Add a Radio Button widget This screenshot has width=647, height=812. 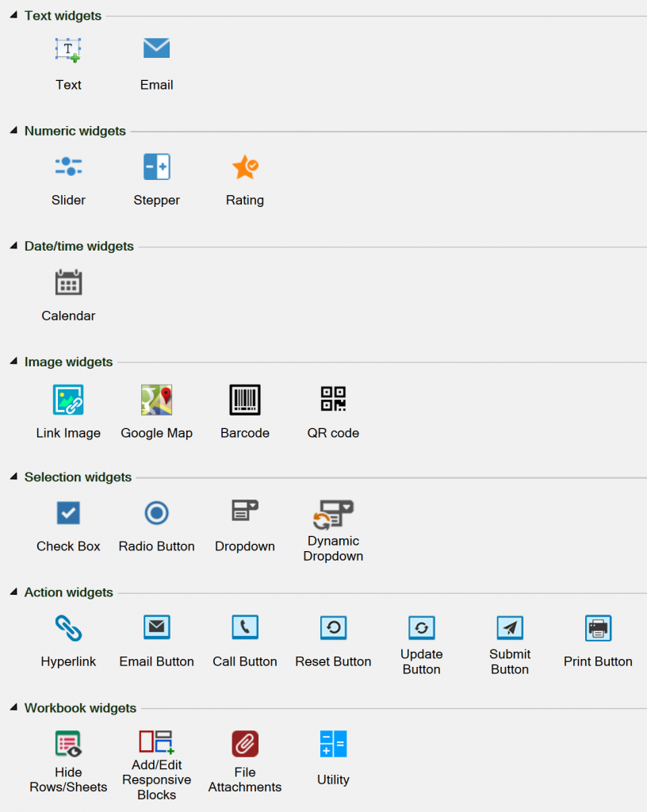click(x=156, y=513)
